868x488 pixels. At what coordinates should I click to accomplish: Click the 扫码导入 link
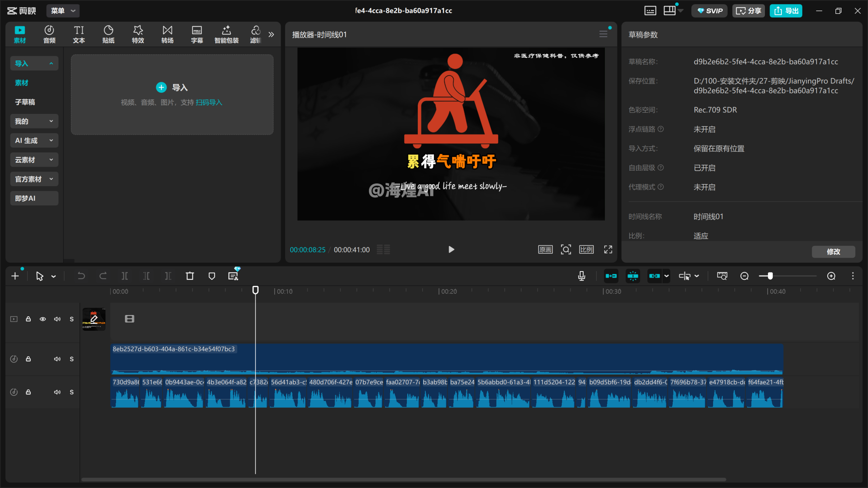tap(209, 102)
